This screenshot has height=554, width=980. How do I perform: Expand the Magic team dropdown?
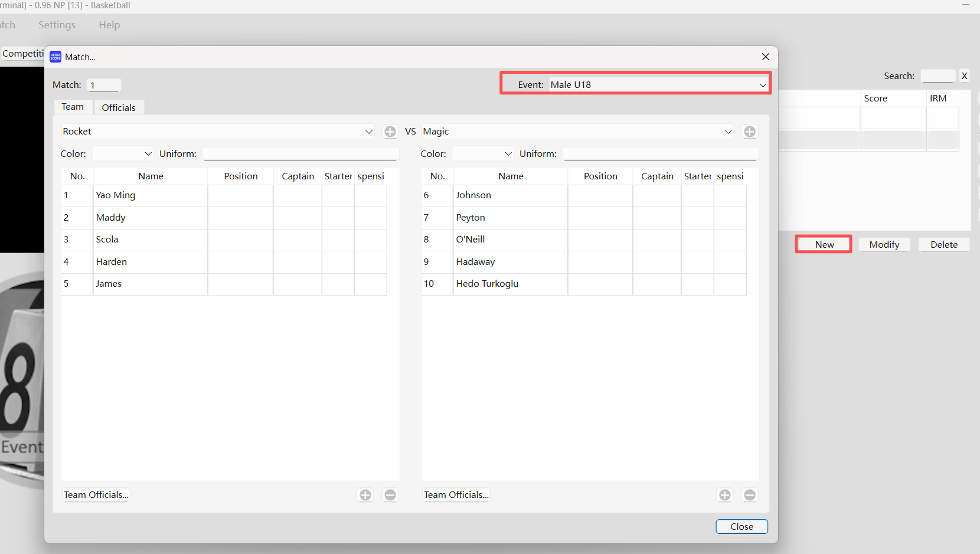(x=728, y=132)
